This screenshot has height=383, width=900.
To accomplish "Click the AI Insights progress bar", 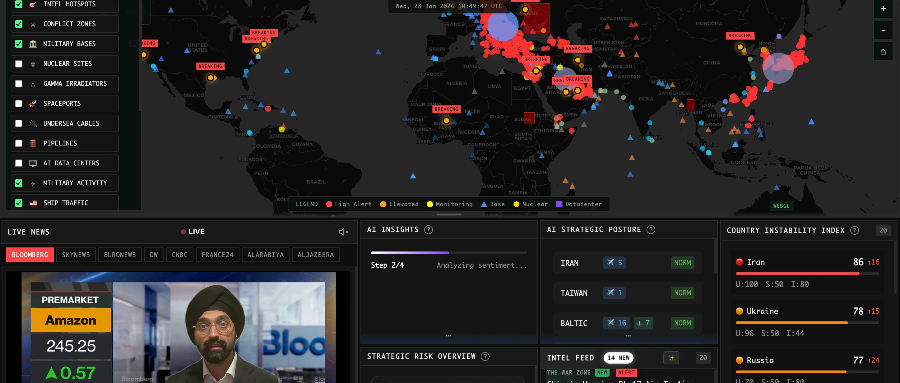I will coord(449,253).
